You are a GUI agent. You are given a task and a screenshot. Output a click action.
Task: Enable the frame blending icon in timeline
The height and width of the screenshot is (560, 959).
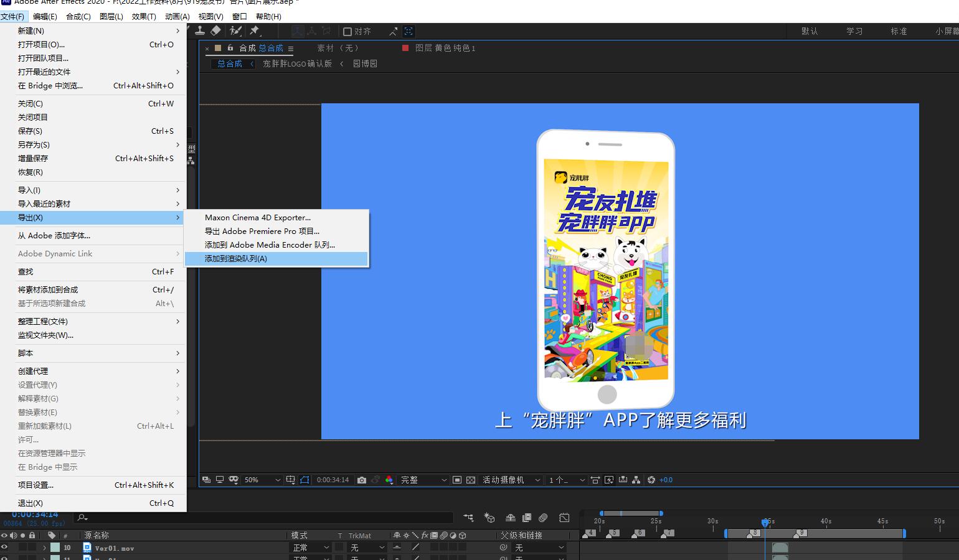point(527,518)
